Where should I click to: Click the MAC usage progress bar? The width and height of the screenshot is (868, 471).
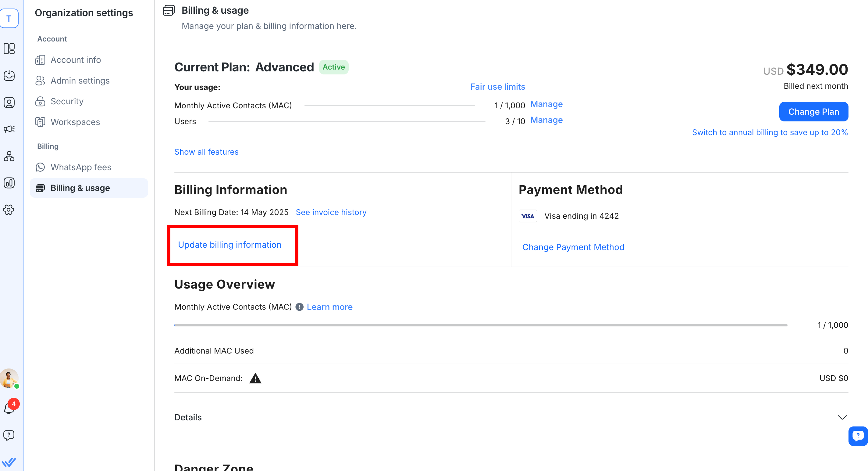(x=481, y=325)
